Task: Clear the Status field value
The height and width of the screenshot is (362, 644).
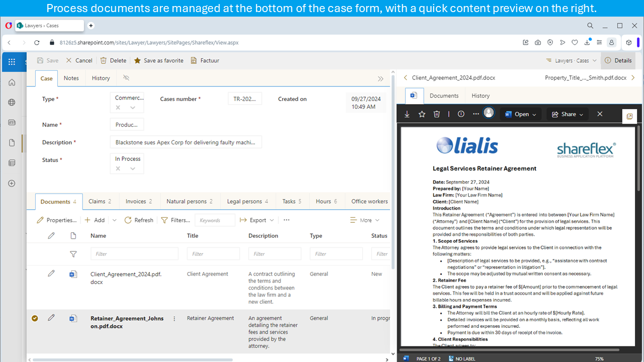Action: 118,168
